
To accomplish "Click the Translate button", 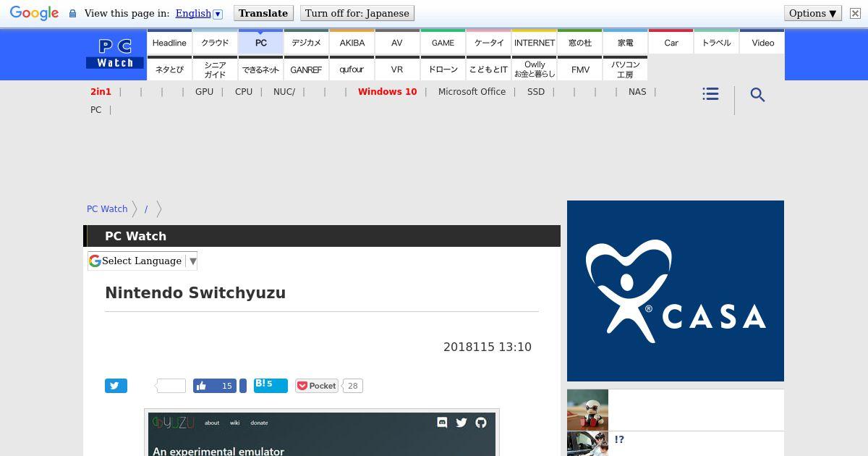I will click(263, 13).
